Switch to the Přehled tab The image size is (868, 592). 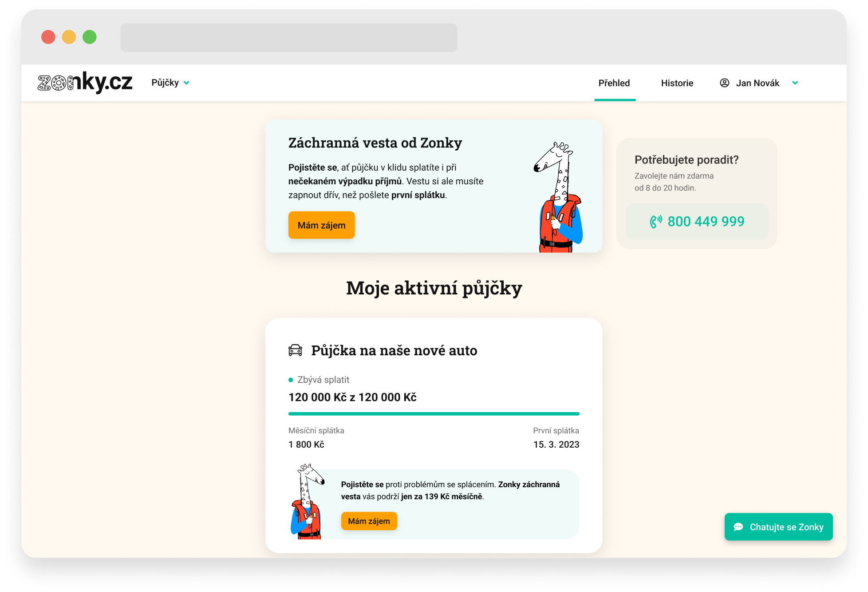614,83
